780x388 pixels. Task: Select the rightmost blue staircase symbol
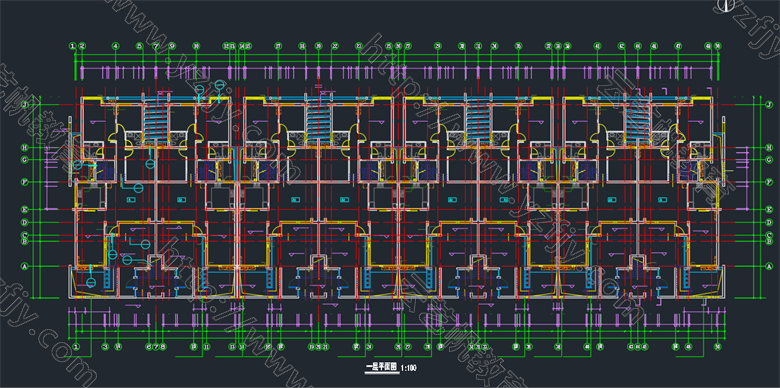point(637,123)
